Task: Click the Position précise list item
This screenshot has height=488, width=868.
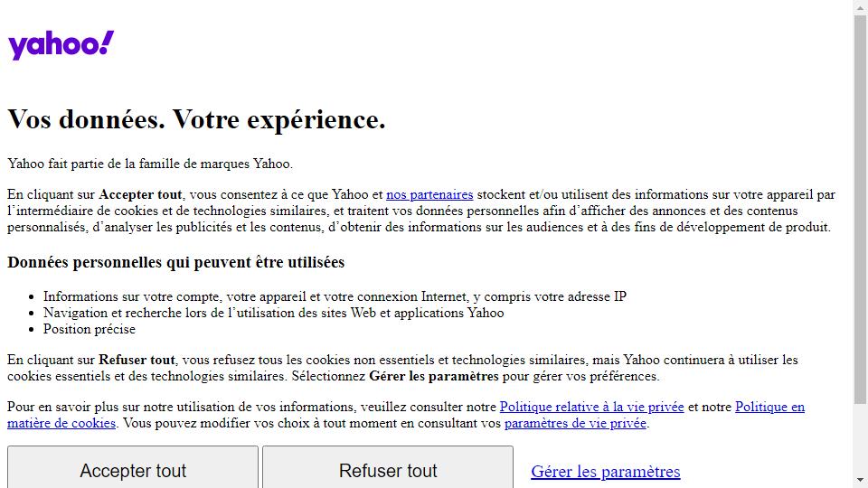Action: tap(90, 329)
